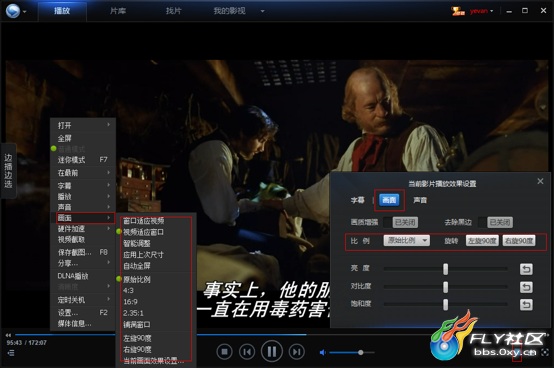Toggle 画质增强 switch showing 已关闭
Screen dimensions: 554x368
tap(401, 222)
